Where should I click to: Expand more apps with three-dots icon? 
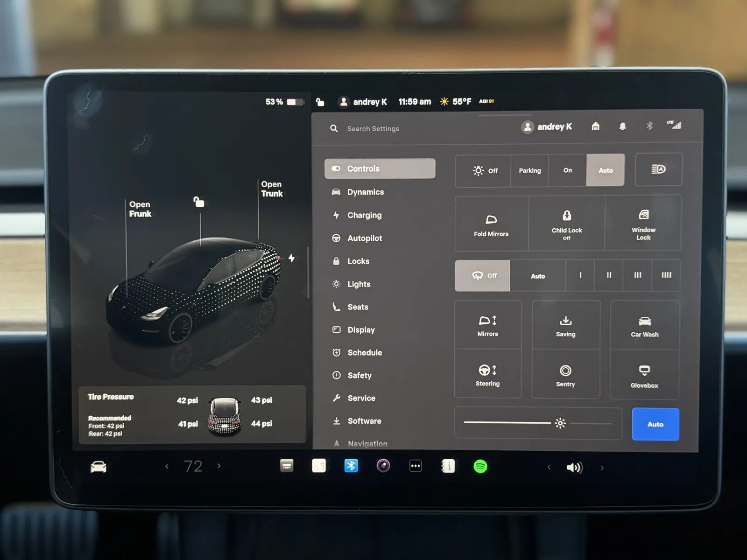[416, 466]
